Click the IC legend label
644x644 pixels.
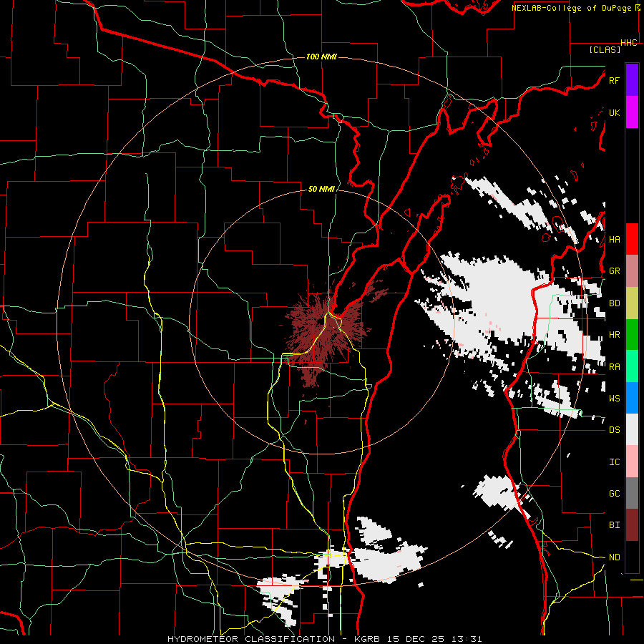tap(614, 462)
